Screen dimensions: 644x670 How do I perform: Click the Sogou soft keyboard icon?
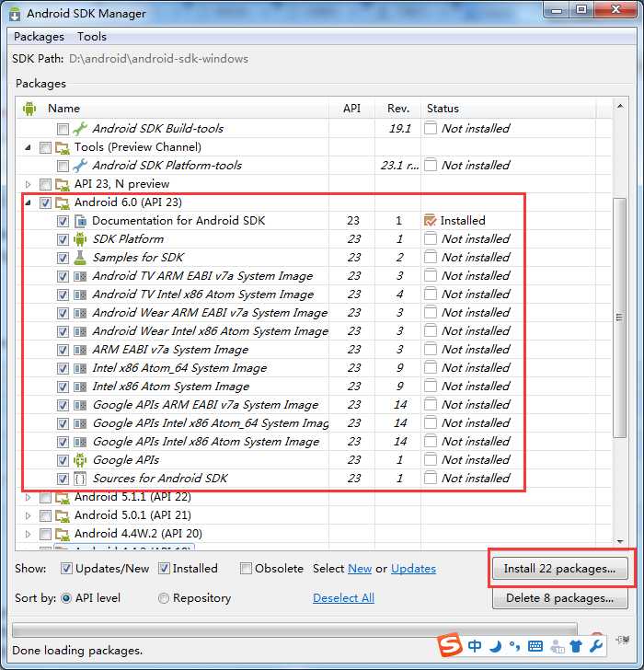click(x=535, y=646)
